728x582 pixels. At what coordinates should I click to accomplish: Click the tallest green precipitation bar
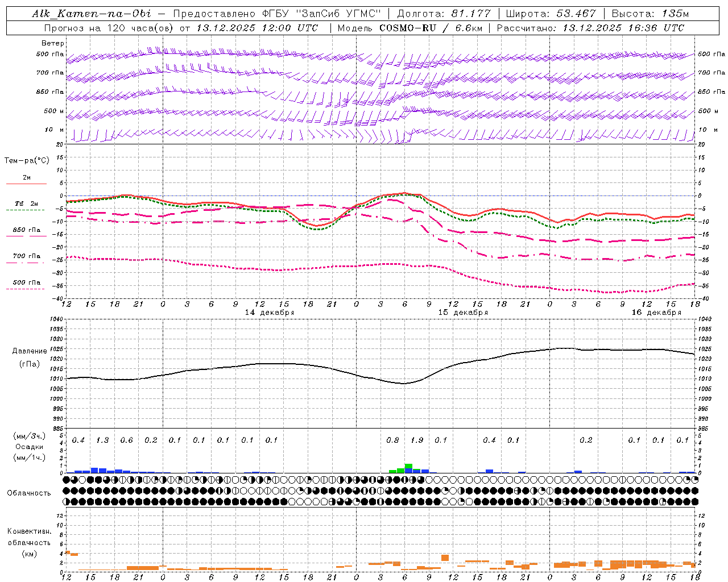[x=408, y=466]
